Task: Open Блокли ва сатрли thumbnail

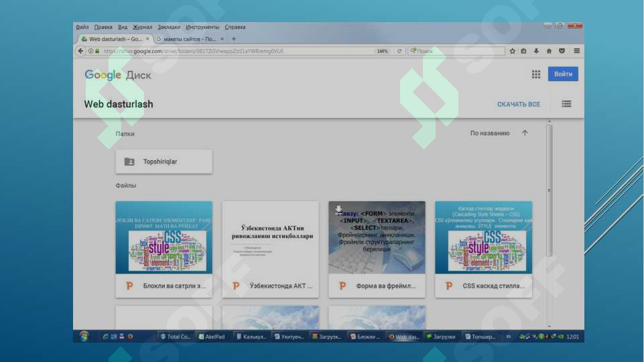Action: 164,237
